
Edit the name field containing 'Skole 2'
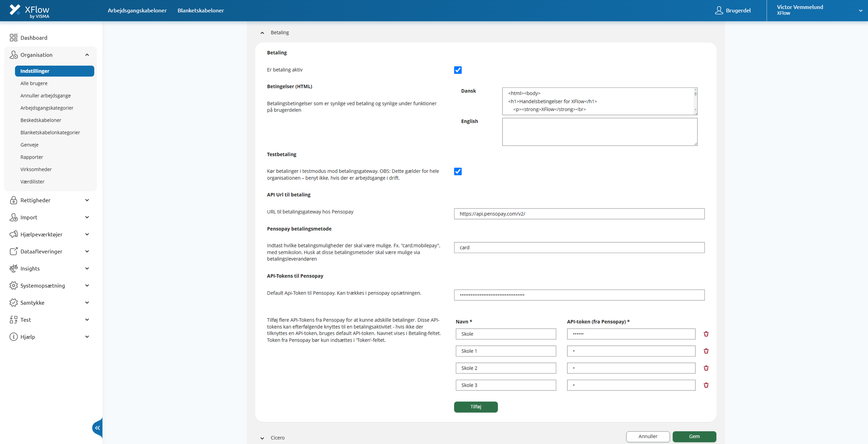click(506, 368)
